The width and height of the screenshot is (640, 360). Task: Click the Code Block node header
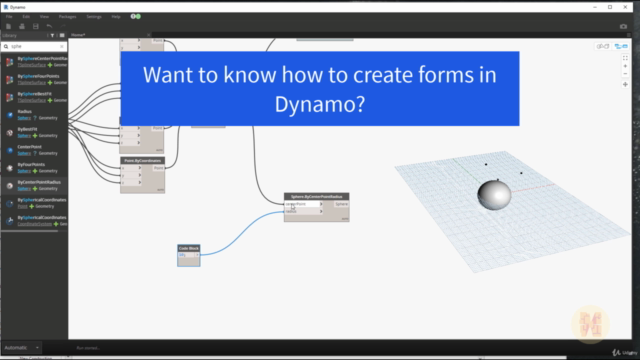(189, 248)
